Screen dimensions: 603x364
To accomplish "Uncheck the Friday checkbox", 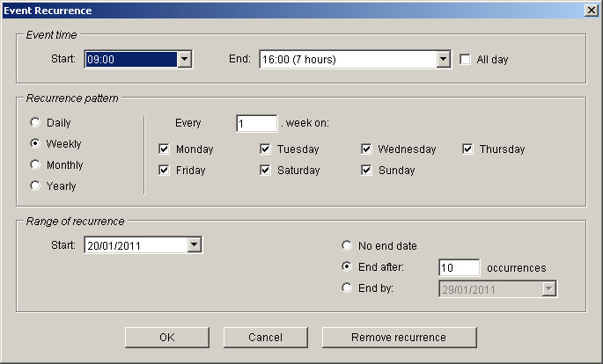I will (x=164, y=170).
